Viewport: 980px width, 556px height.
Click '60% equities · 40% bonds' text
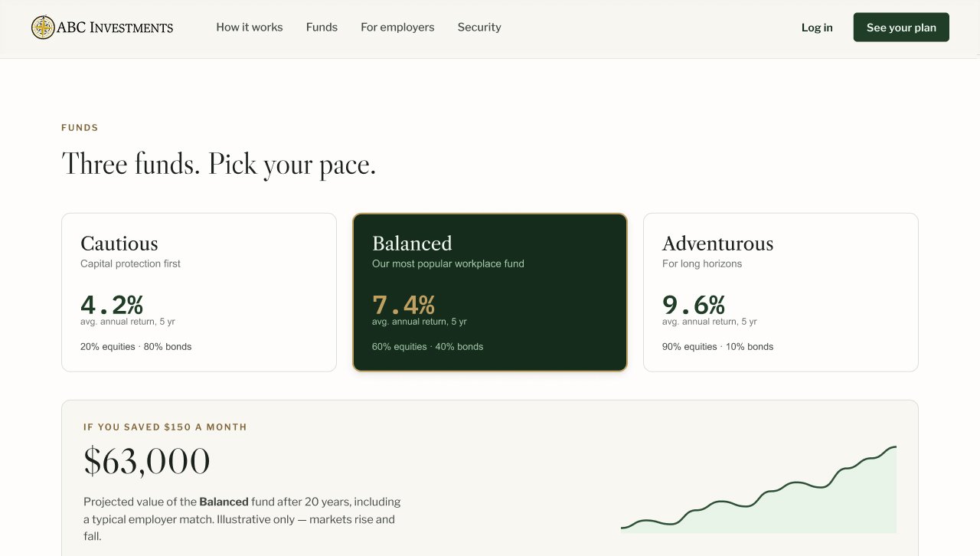click(427, 347)
